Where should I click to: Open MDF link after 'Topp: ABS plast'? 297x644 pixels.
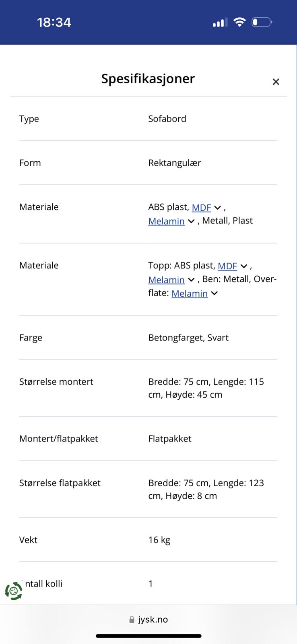point(227,266)
